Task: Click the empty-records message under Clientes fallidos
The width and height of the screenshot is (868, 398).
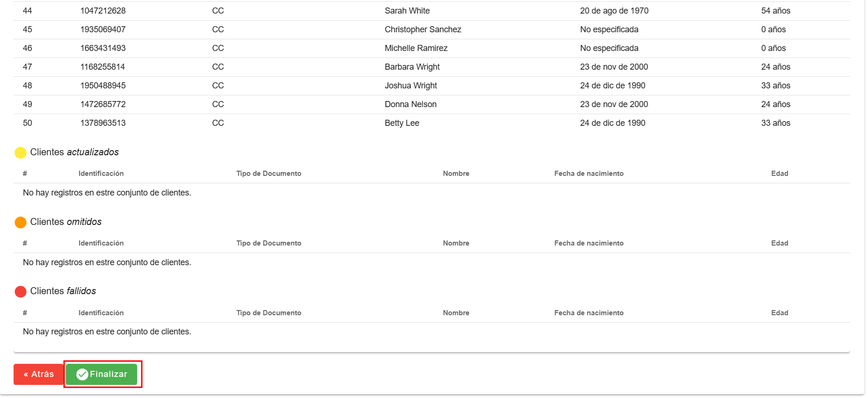Action: click(x=107, y=332)
